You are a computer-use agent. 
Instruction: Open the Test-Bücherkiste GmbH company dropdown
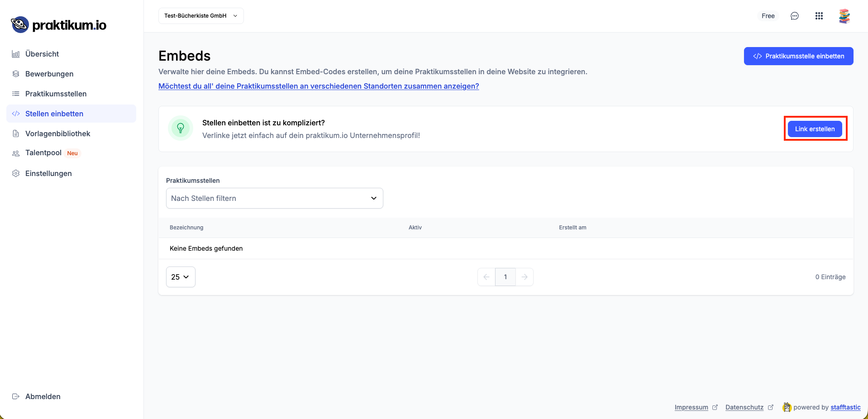tap(201, 16)
